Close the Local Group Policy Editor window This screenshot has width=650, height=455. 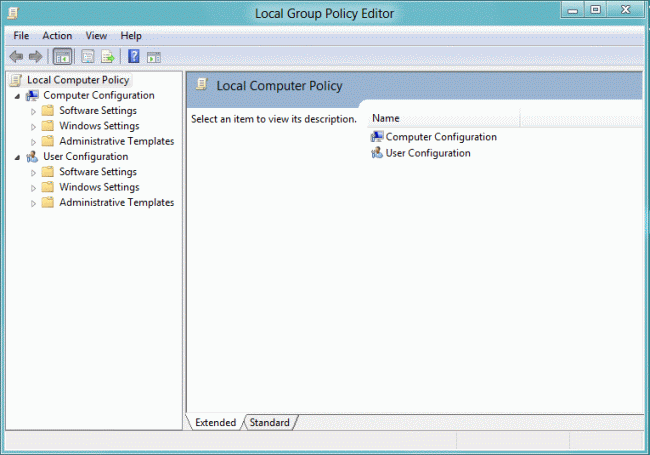625,10
